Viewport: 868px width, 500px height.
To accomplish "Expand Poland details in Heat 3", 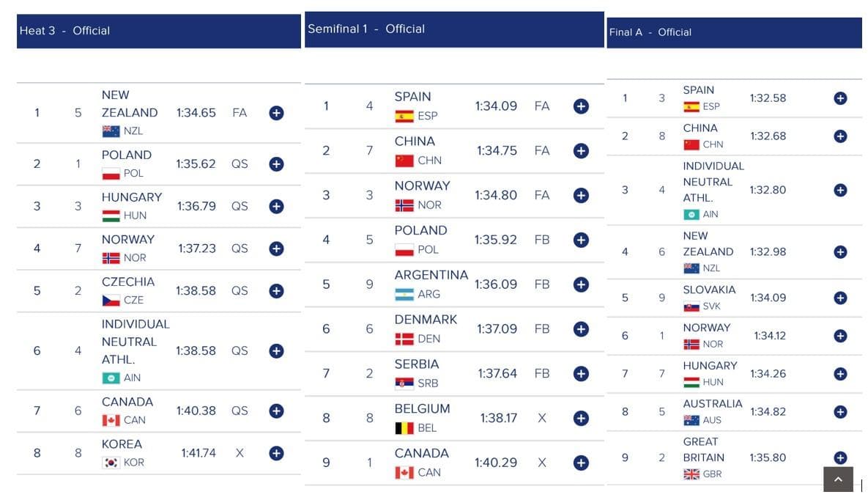I will [x=276, y=163].
